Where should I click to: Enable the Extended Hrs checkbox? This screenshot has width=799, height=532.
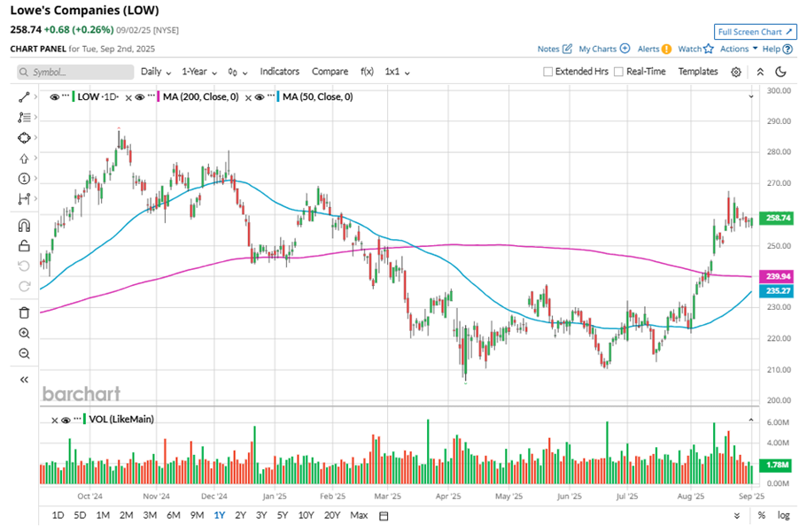(x=547, y=72)
